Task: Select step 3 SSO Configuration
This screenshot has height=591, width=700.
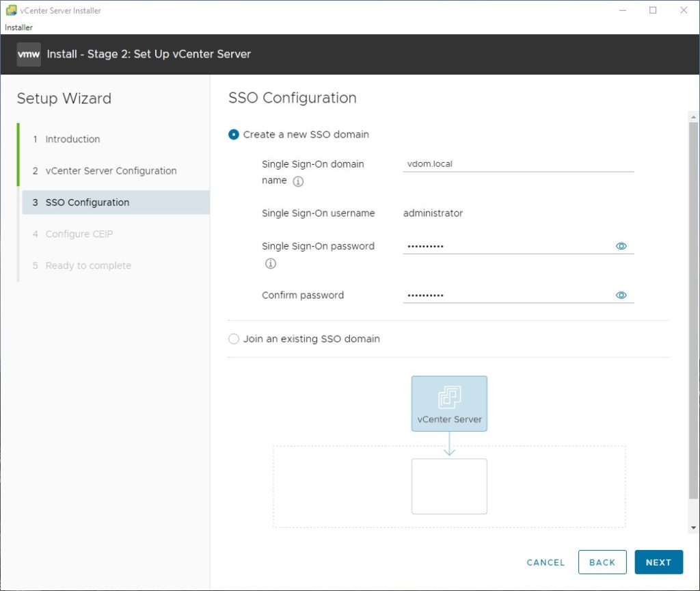Action: click(116, 202)
